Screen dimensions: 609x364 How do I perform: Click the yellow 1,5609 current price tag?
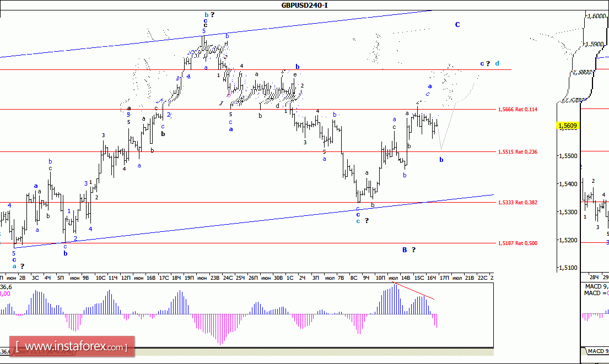pyautogui.click(x=568, y=126)
